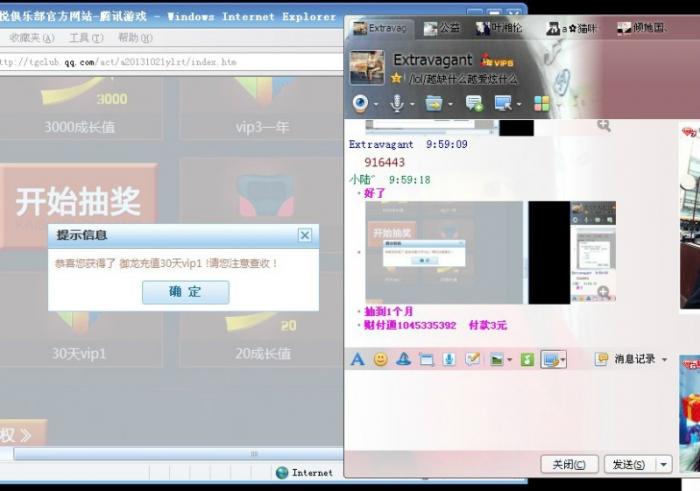700x491 pixels.
Task: Expand the voice call options arrow
Action: coord(412,104)
